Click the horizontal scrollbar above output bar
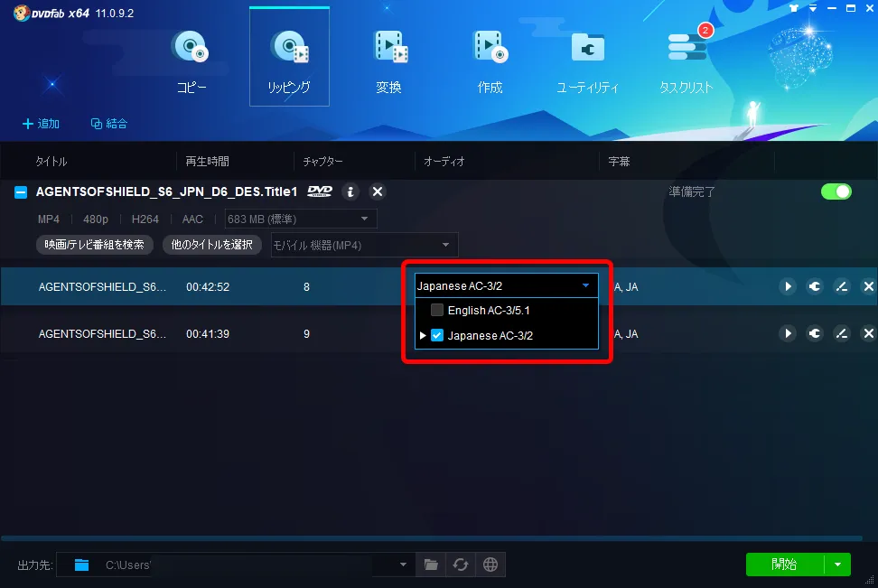 click(x=431, y=538)
